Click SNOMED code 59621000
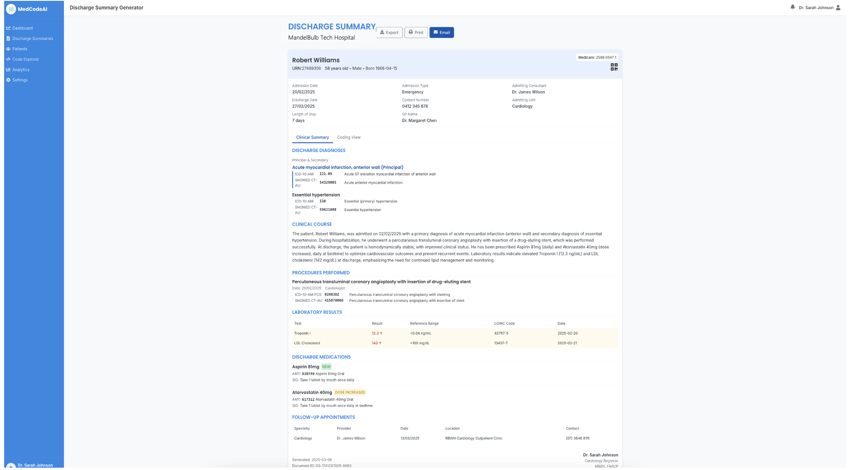868x470 pixels. click(328, 210)
